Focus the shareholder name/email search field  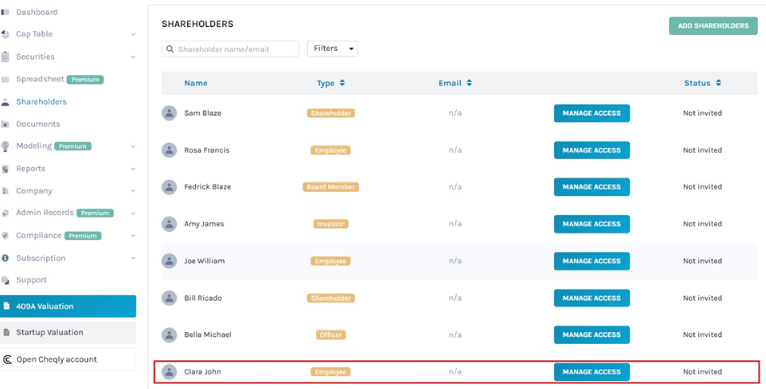pyautogui.click(x=230, y=49)
